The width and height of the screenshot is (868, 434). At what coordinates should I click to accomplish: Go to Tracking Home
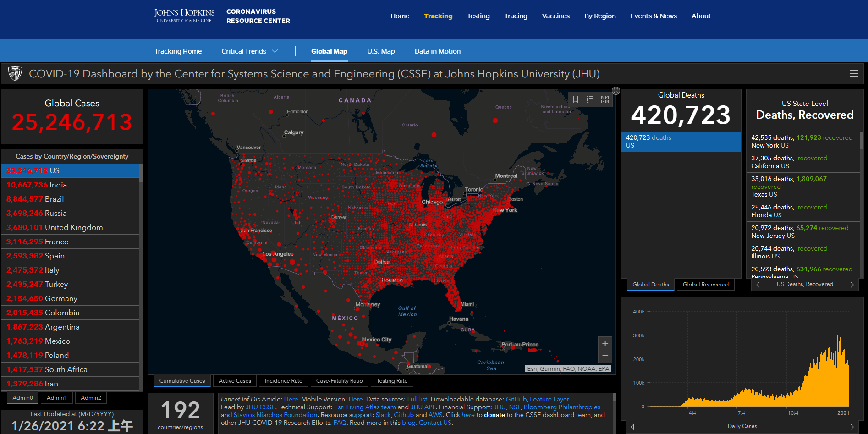[x=178, y=51]
